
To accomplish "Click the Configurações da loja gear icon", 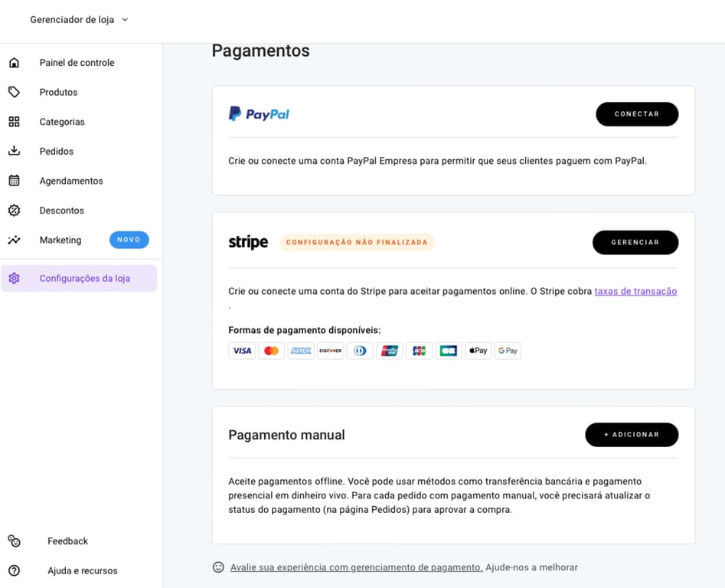I will tap(15, 278).
